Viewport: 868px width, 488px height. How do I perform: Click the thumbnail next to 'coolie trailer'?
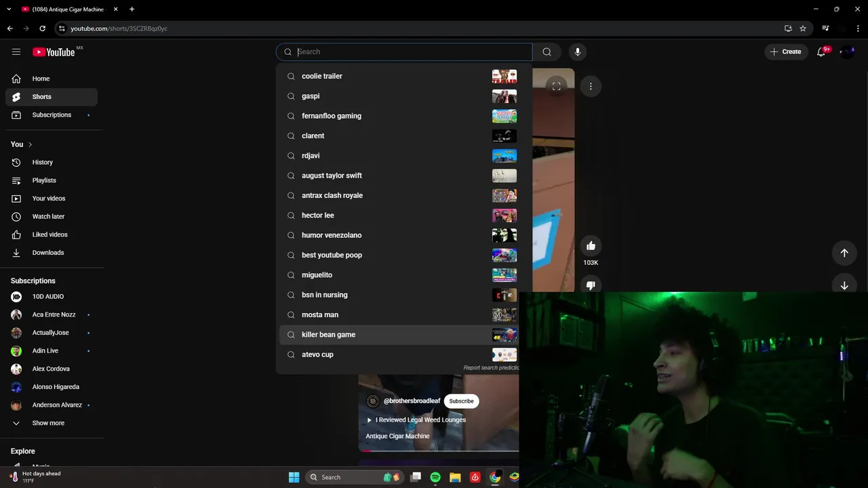pyautogui.click(x=504, y=76)
